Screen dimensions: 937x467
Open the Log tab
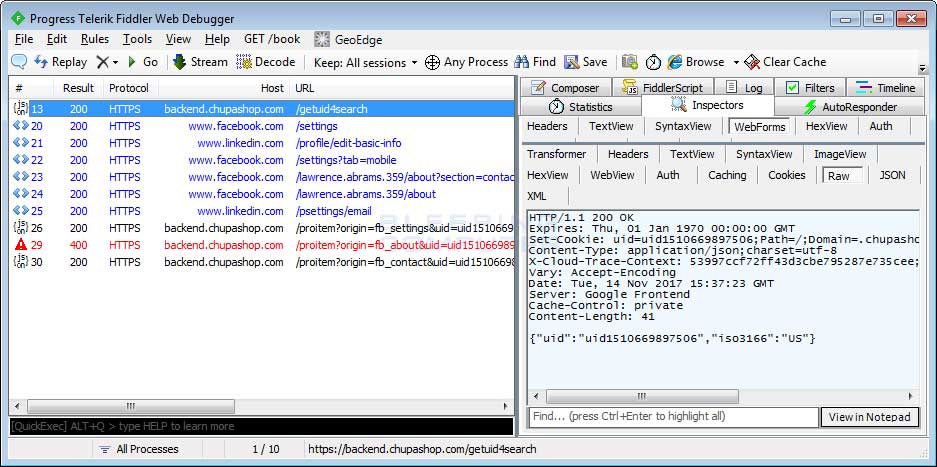click(x=744, y=88)
